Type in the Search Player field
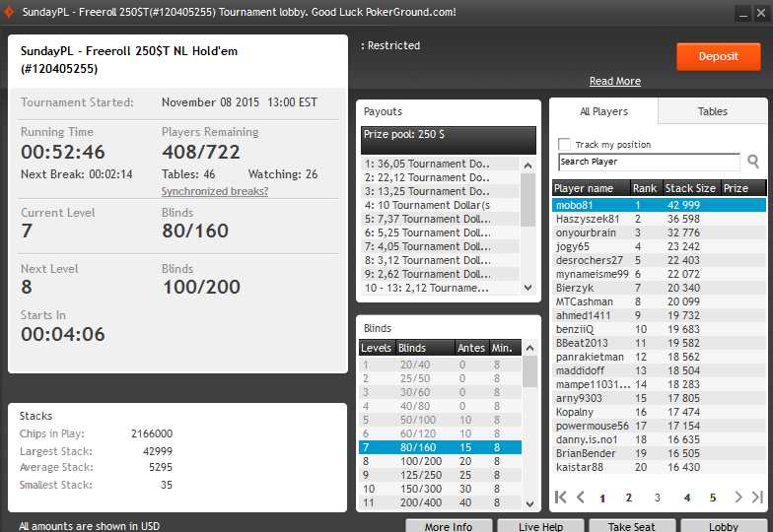Viewport: 773px width, 532px height. pos(648,162)
